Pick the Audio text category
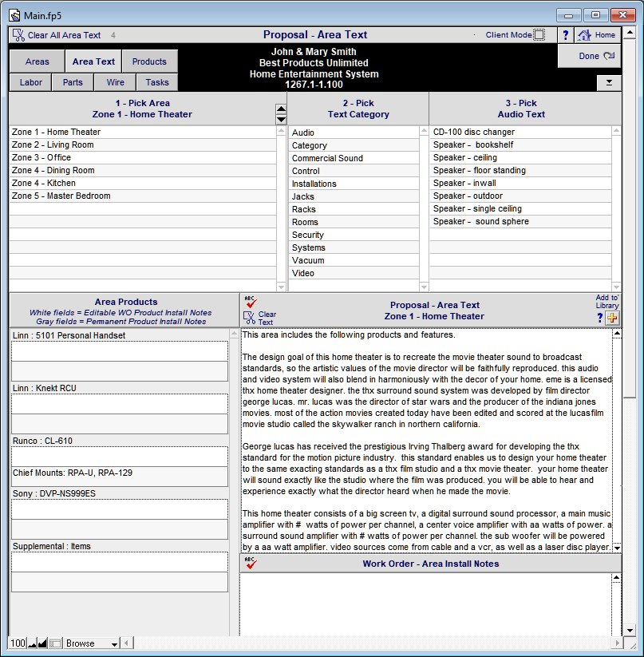 pyautogui.click(x=354, y=133)
